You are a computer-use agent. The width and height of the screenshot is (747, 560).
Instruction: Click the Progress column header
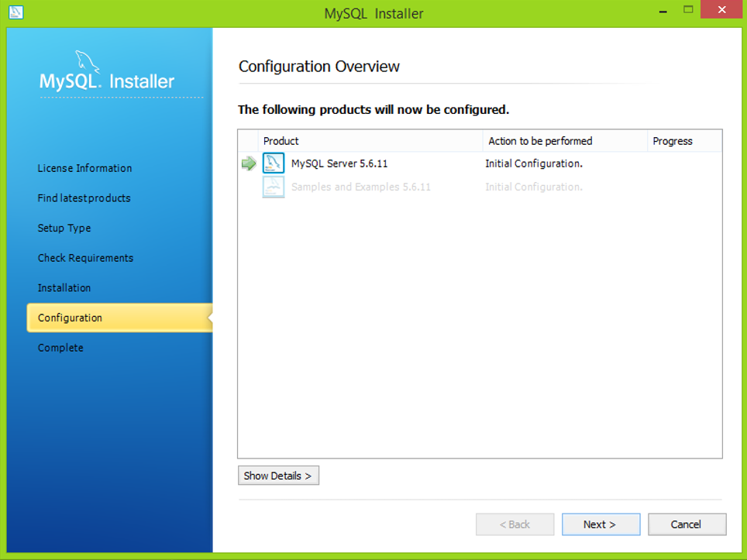[x=684, y=141]
